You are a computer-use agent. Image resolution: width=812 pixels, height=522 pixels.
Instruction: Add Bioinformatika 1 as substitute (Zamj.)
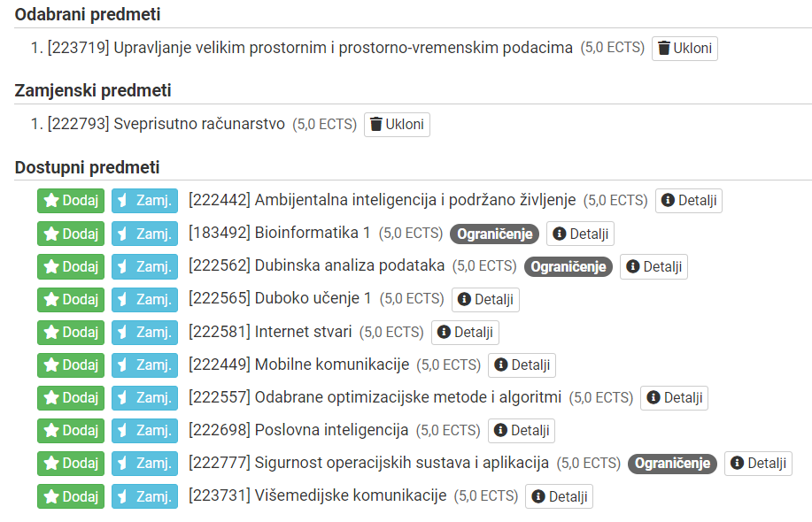pyautogui.click(x=144, y=234)
